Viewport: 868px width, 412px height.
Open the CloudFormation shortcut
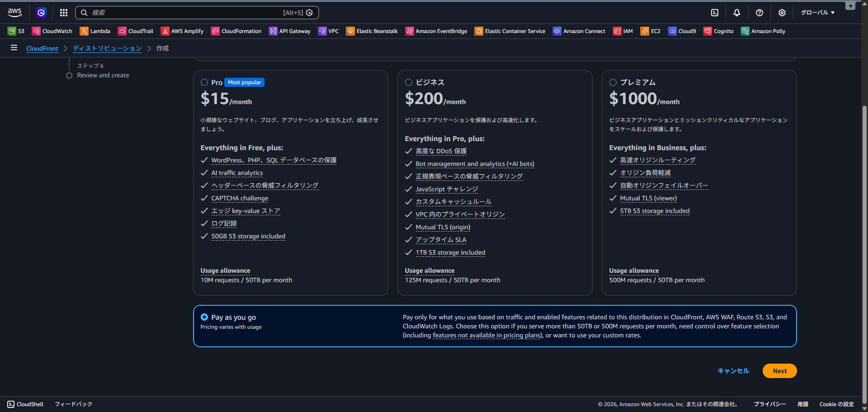tap(236, 31)
